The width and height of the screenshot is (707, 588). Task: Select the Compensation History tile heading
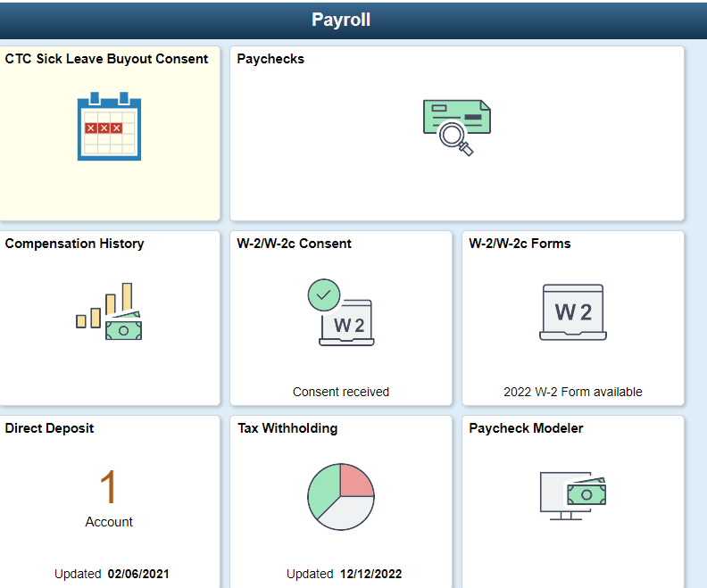pyautogui.click(x=74, y=244)
